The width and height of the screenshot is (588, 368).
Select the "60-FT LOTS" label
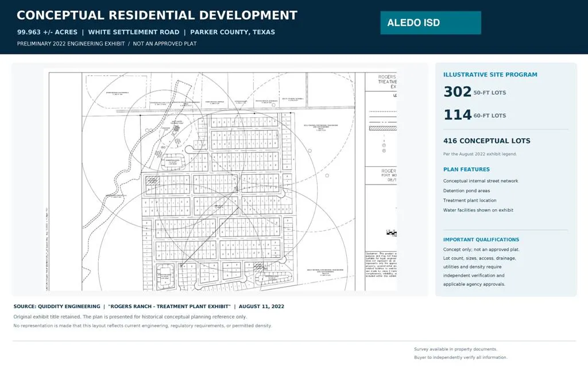489,116
